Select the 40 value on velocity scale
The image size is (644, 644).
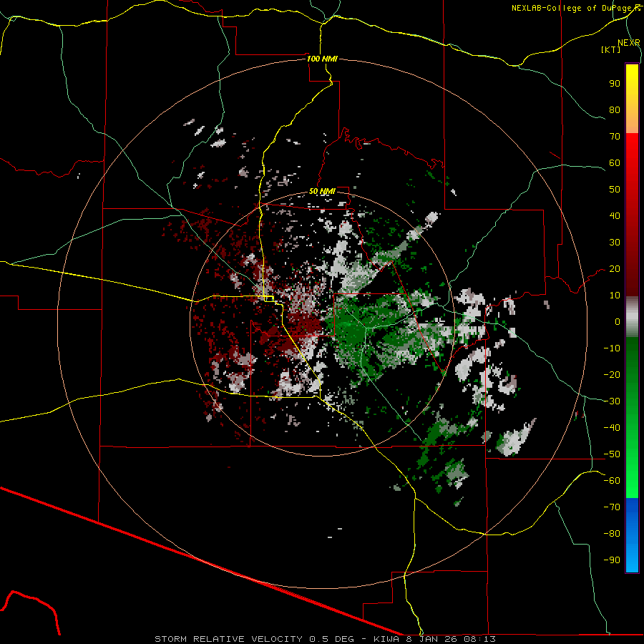615,216
